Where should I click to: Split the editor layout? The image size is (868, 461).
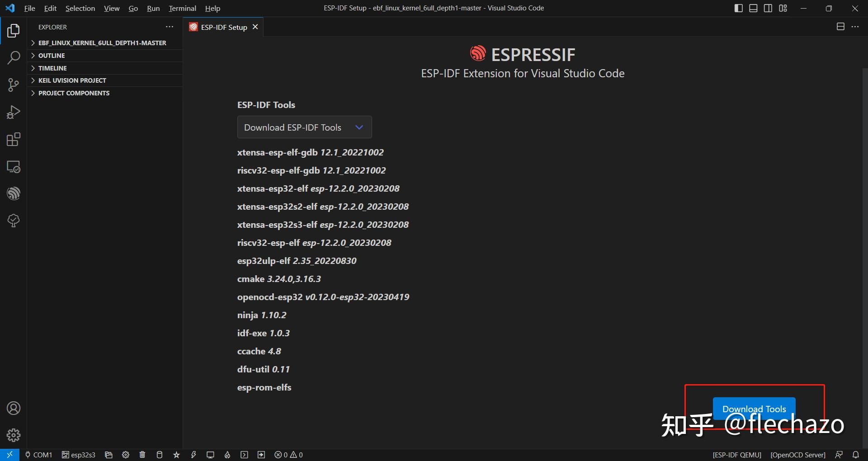840,27
